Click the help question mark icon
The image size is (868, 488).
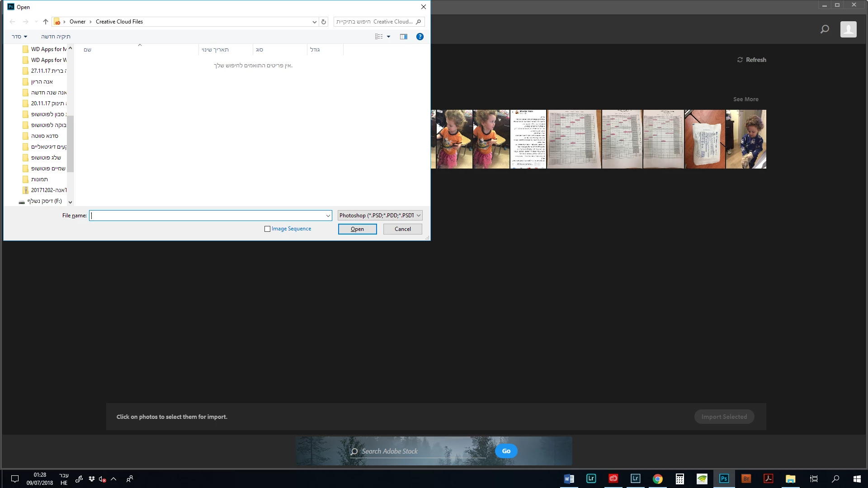pos(420,37)
